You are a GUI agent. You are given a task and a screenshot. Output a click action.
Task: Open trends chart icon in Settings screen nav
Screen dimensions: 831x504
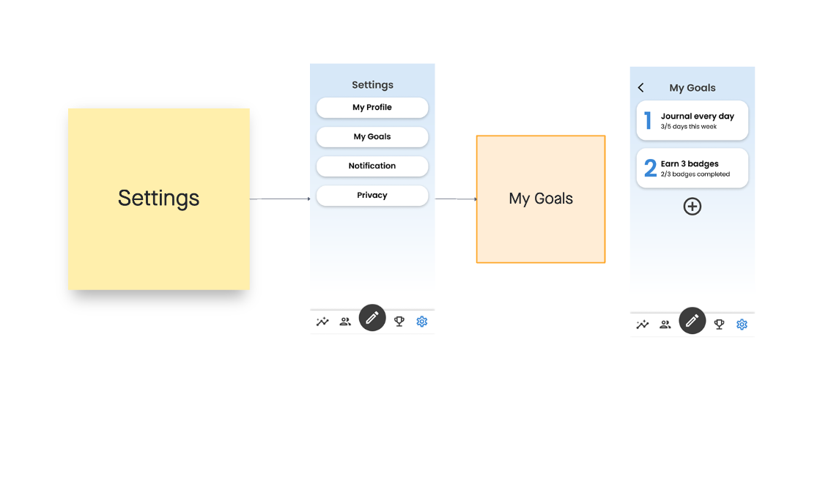click(x=322, y=321)
